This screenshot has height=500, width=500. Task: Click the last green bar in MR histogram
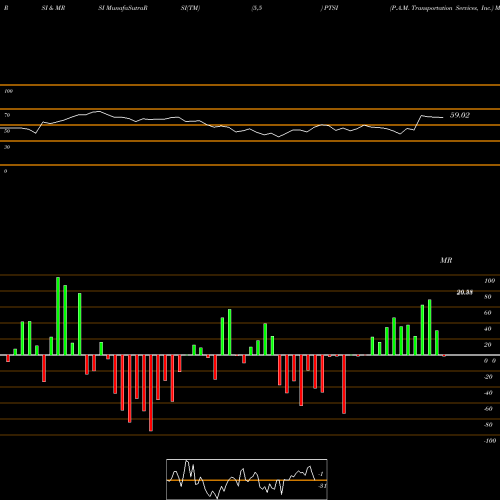[x=437, y=343]
